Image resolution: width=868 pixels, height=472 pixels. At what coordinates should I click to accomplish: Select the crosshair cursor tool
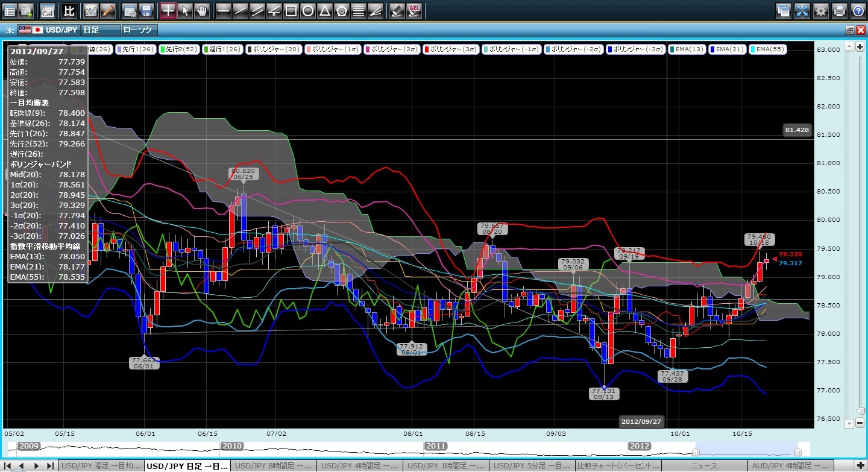(168, 10)
